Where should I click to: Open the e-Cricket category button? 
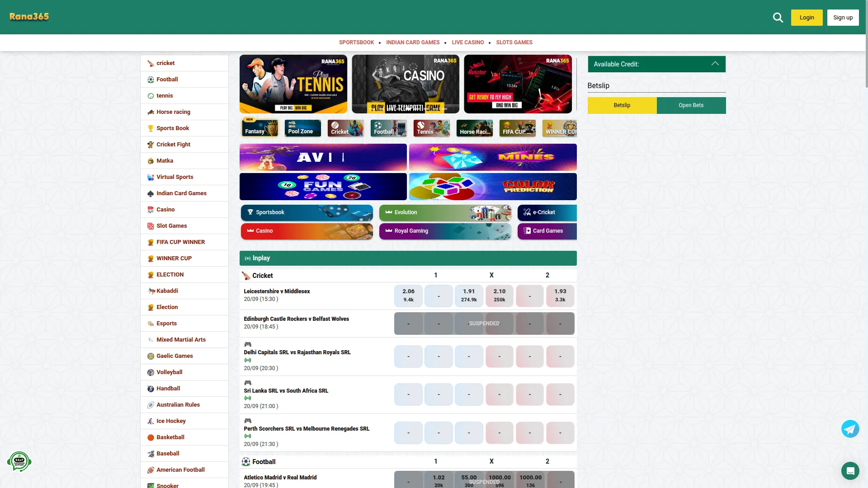[547, 212]
